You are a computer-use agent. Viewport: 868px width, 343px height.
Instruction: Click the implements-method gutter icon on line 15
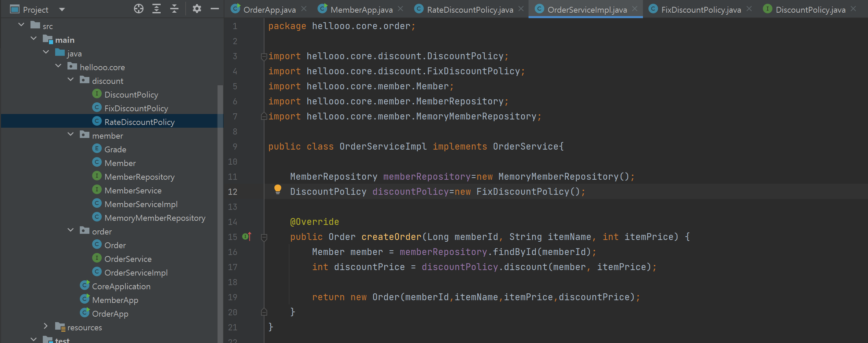pyautogui.click(x=247, y=236)
